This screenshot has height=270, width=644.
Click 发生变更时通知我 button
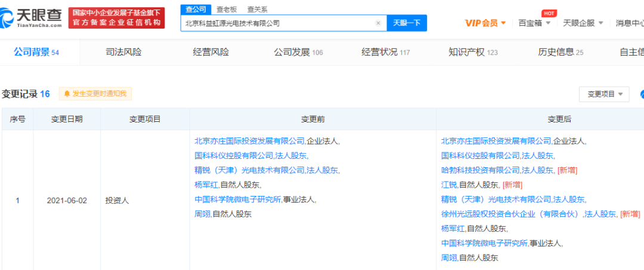(95, 94)
